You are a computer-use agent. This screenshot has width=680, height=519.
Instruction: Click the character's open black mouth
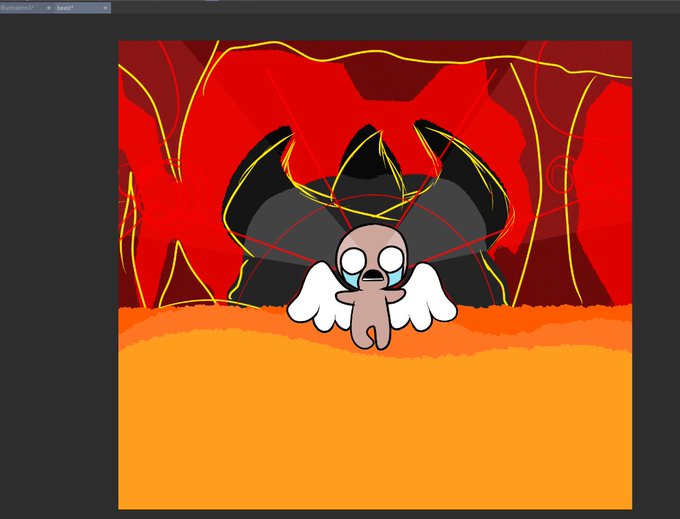pyautogui.click(x=372, y=275)
